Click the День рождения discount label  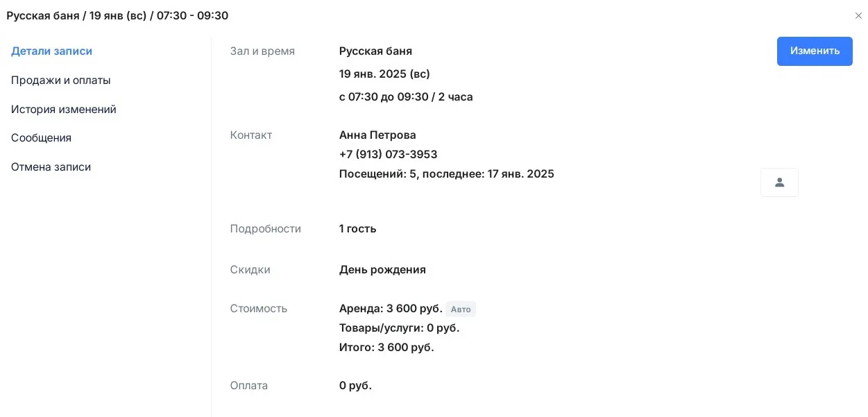pyautogui.click(x=382, y=269)
